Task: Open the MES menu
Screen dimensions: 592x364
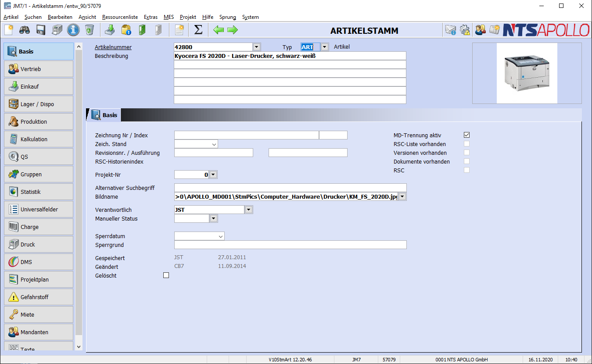Action: pyautogui.click(x=169, y=17)
